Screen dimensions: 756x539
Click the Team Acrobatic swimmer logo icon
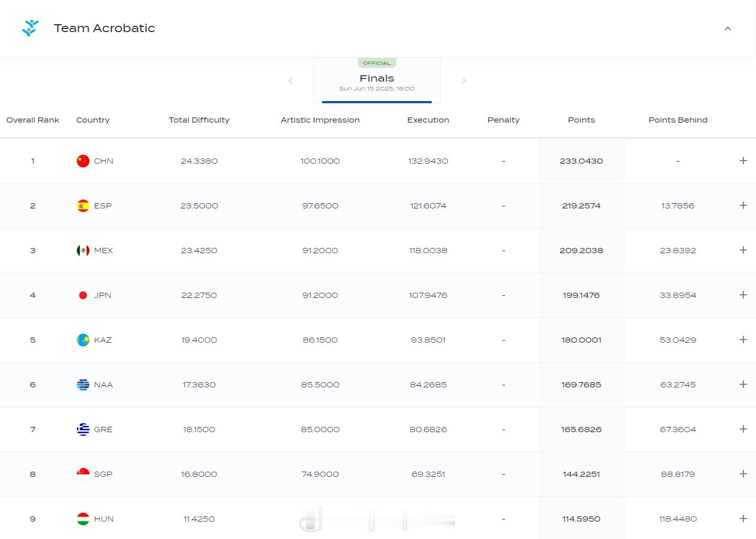click(31, 28)
